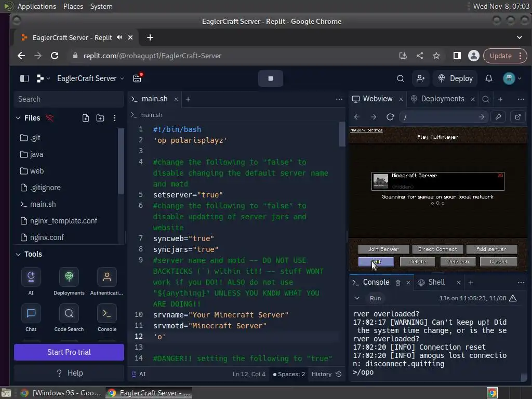This screenshot has height=399, width=532.
Task: Open the Help link
Action: (x=69, y=373)
